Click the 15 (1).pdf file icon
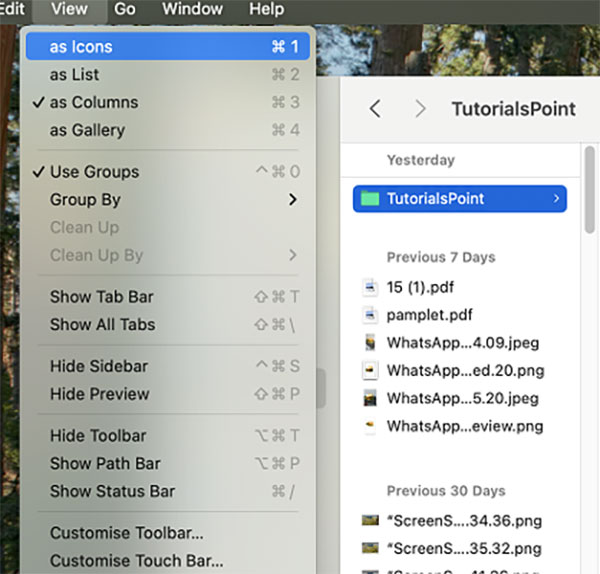The image size is (600, 574). (x=371, y=288)
